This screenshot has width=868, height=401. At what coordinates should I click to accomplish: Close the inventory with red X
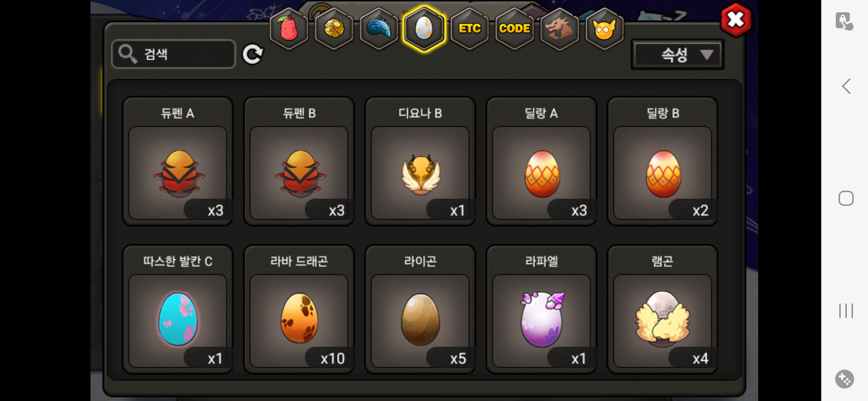736,20
